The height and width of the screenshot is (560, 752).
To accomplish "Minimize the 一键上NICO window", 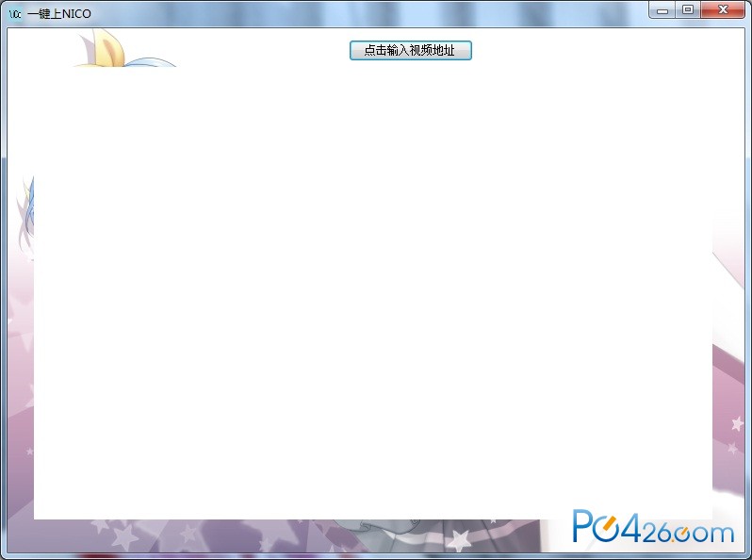I will tap(662, 10).
